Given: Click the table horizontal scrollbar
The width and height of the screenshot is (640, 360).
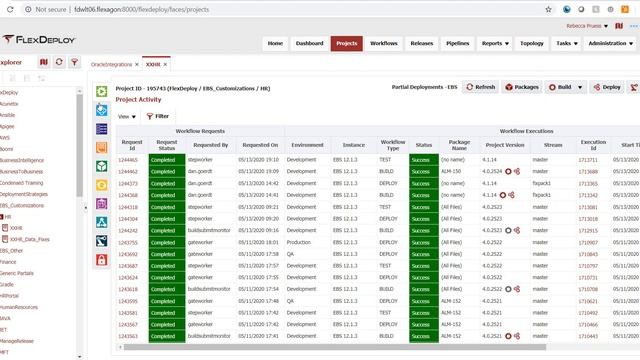Looking at the screenshot, I should (335, 347).
